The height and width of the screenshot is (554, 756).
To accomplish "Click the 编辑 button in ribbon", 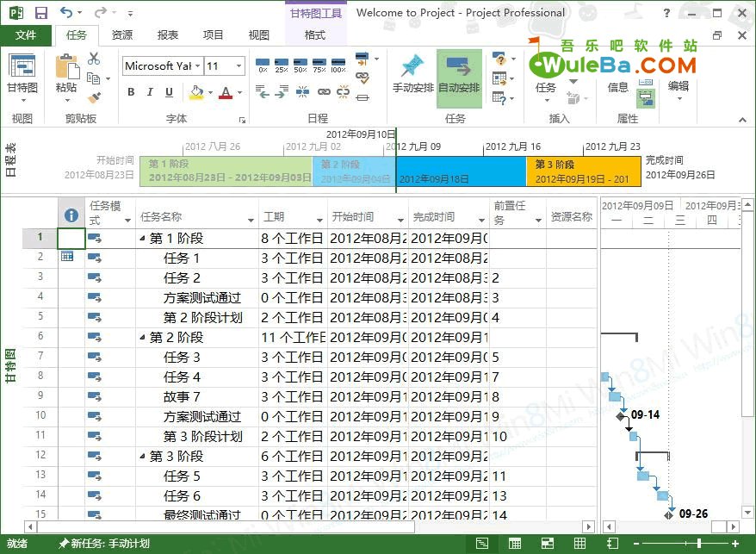I will 679,90.
